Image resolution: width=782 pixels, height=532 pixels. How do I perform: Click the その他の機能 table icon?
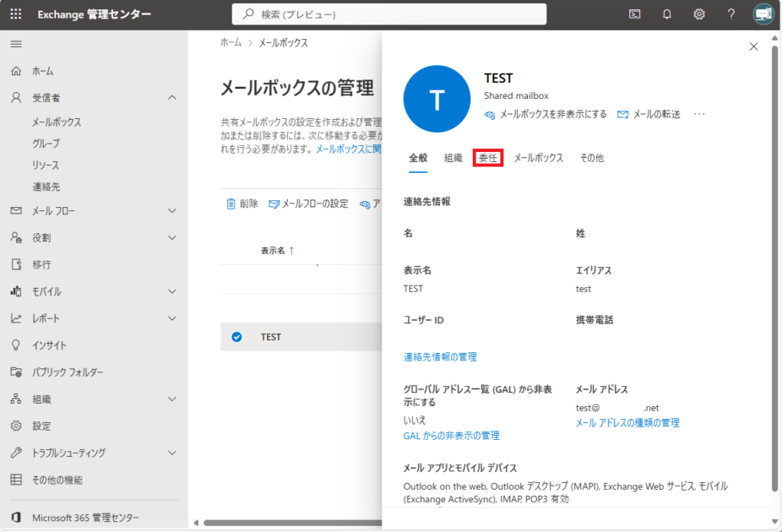coord(16,480)
